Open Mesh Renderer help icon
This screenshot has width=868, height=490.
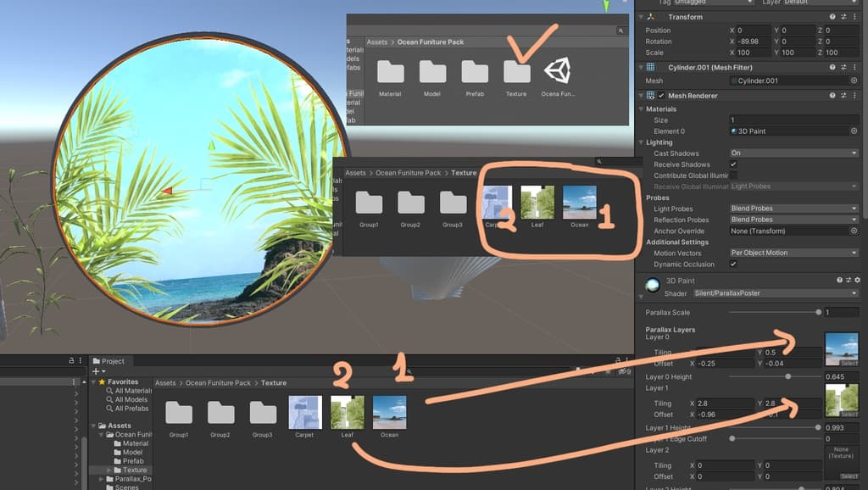point(832,95)
